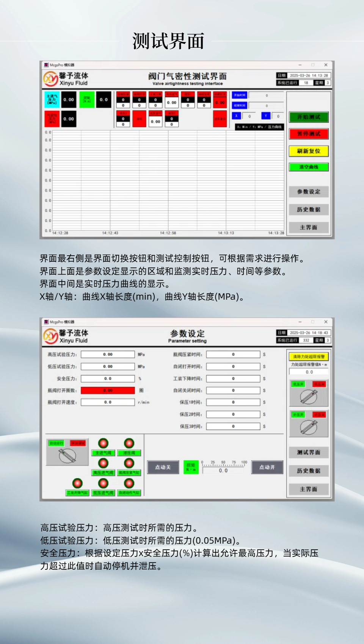Select the red 手动调试 label
Viewport: 364px width, 644px height.
coord(78,443)
